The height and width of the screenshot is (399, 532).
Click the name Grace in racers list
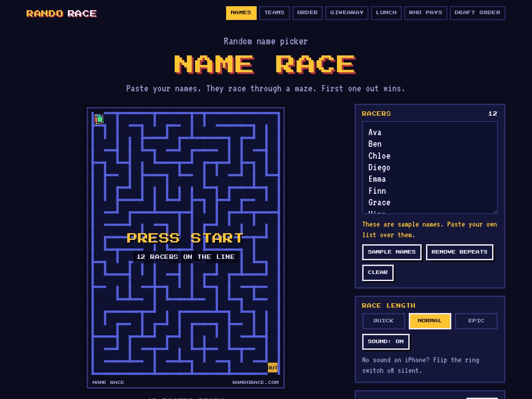click(379, 203)
